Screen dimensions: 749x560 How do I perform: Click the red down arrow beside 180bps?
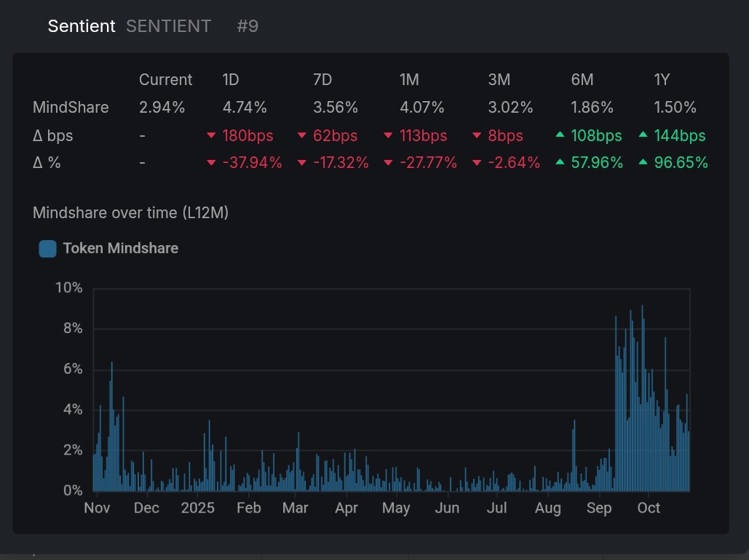pos(211,135)
